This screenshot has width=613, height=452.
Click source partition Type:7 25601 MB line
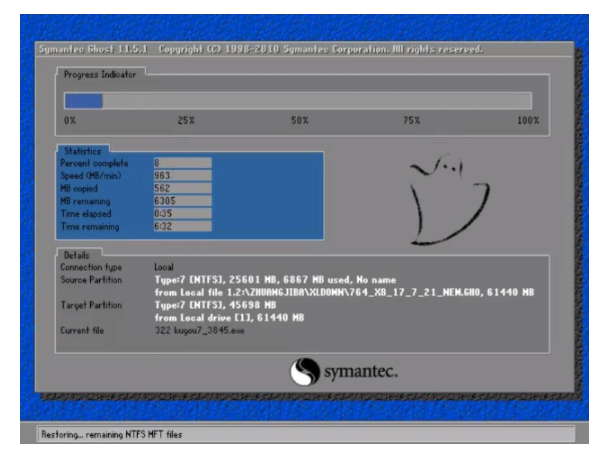coord(275,280)
